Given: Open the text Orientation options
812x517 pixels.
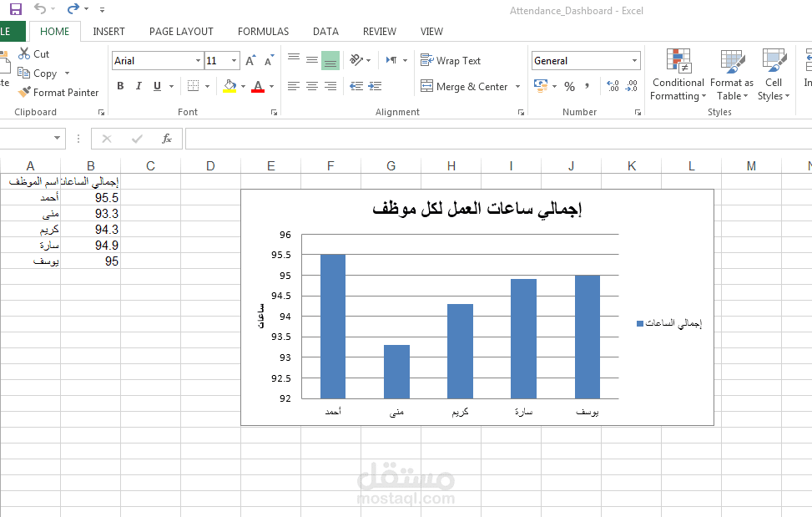Looking at the screenshot, I should [360, 60].
